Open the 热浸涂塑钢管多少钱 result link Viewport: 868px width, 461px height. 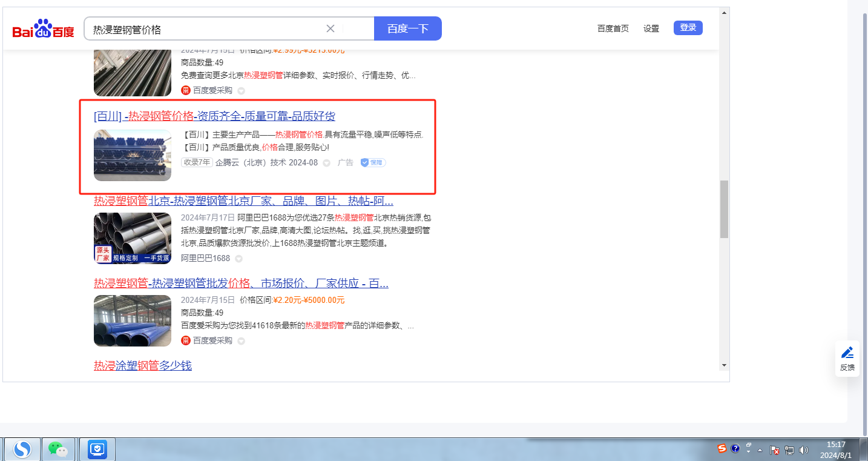coord(143,365)
